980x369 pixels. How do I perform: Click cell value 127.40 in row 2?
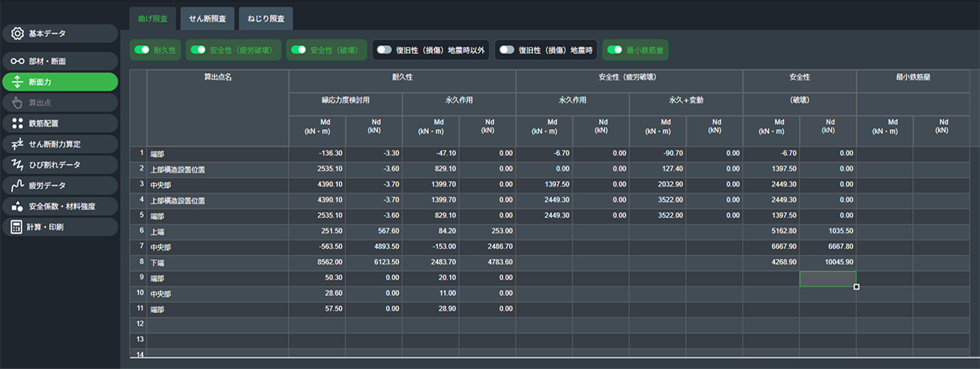click(x=657, y=169)
